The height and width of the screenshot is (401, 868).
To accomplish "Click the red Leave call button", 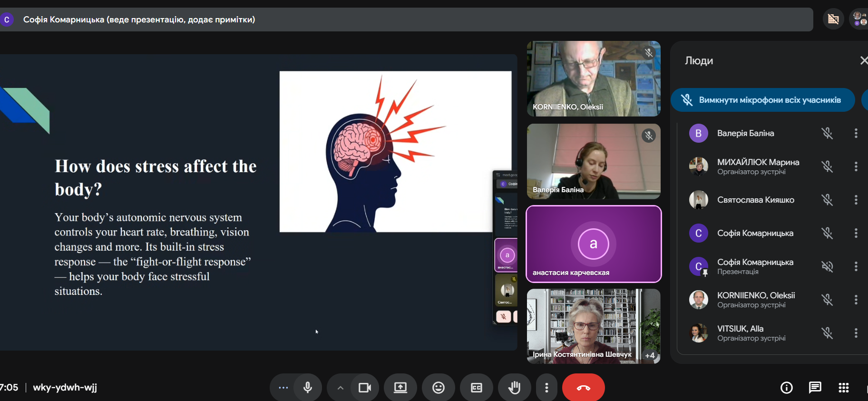I will 583,388.
